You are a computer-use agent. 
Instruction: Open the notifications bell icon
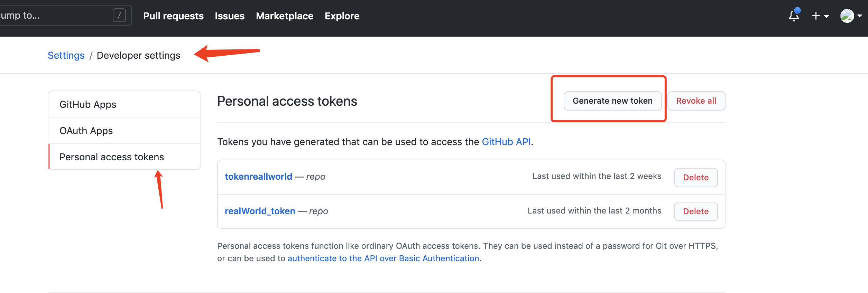[794, 16]
